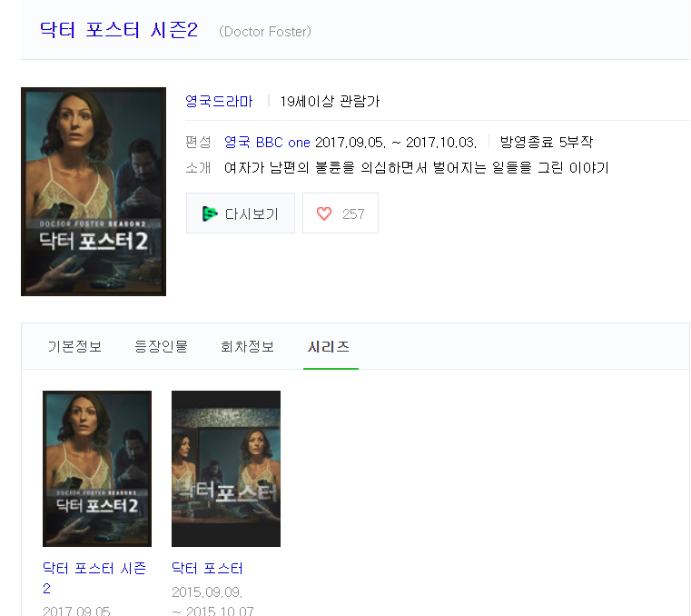Click the green play icon on 다시보기
The width and height of the screenshot is (691, 616).
click(210, 214)
